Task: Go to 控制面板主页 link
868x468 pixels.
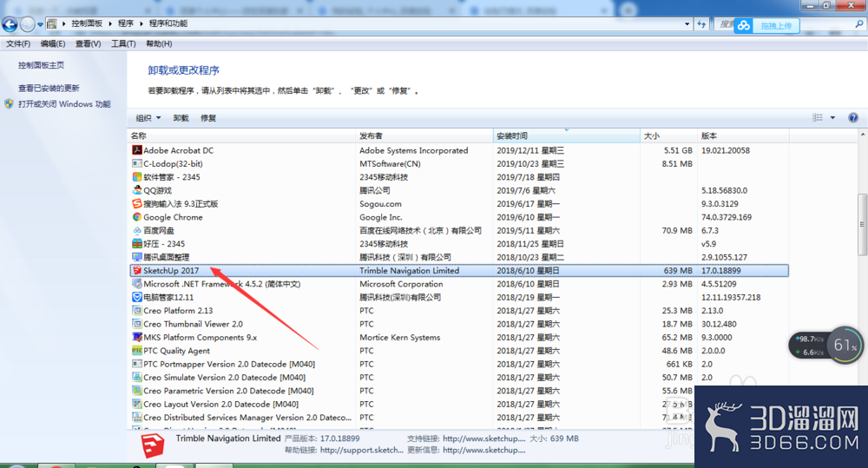Action: 41,65
